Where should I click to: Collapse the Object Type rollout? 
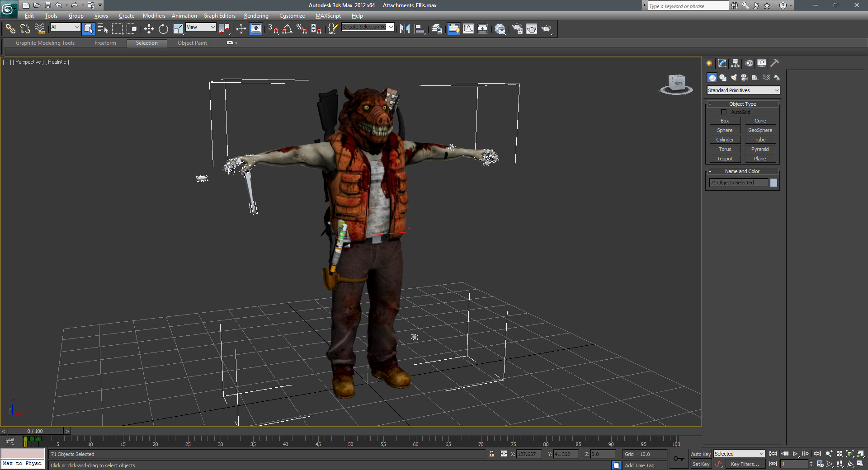pos(742,104)
